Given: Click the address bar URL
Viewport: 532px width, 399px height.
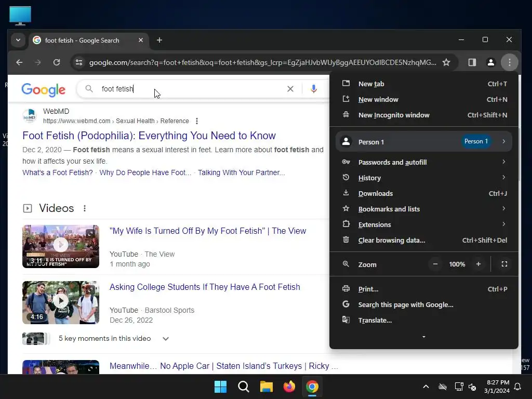Looking at the screenshot, I should 262,62.
